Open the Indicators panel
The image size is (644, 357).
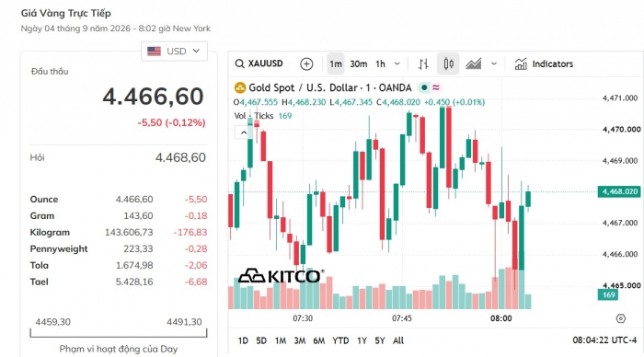point(544,64)
